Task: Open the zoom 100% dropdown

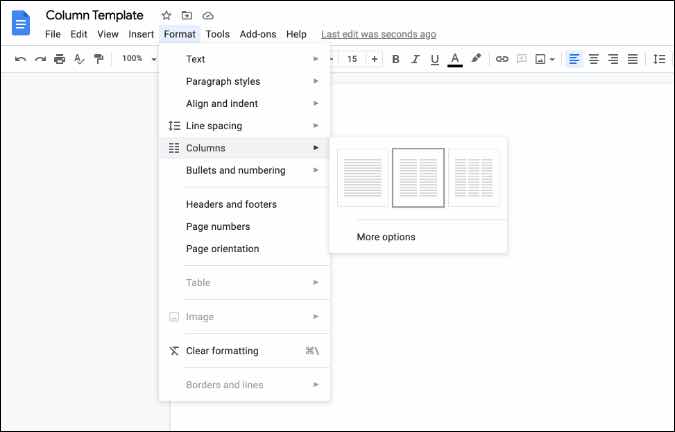Action: [139, 59]
